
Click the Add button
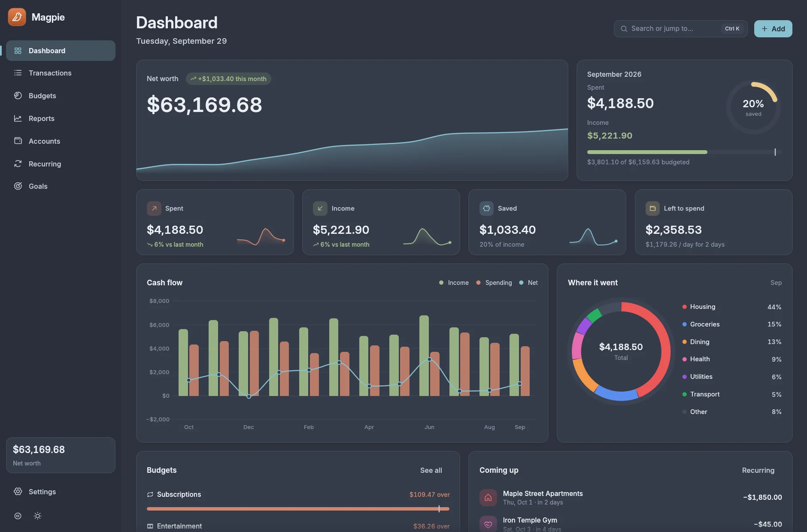(773, 29)
